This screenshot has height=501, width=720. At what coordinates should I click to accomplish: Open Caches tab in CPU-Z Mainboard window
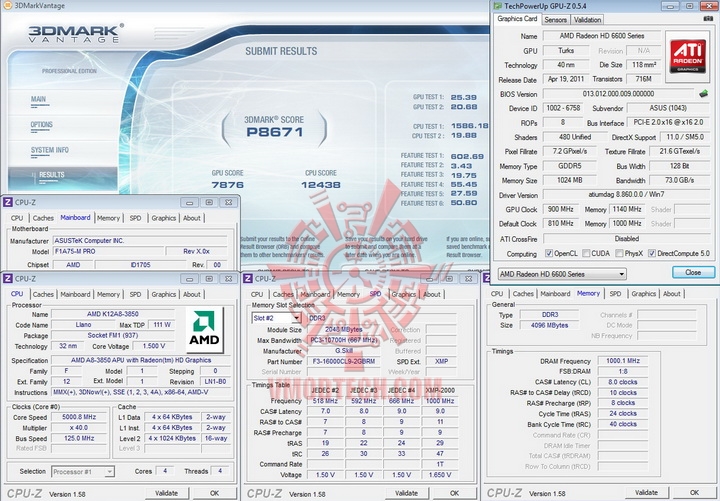click(x=43, y=218)
